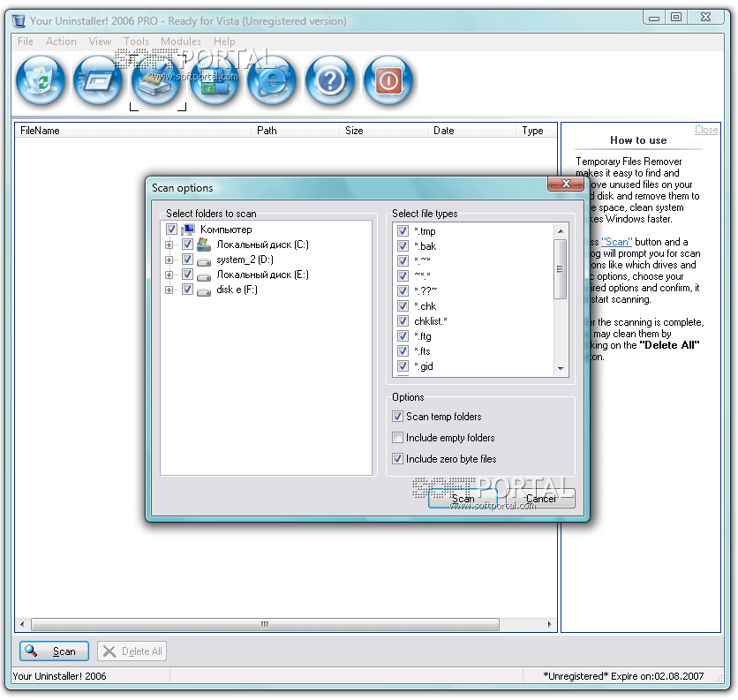Expand the system_2 (D:) tree node
The width and height of the screenshot is (738, 700).
(x=169, y=260)
